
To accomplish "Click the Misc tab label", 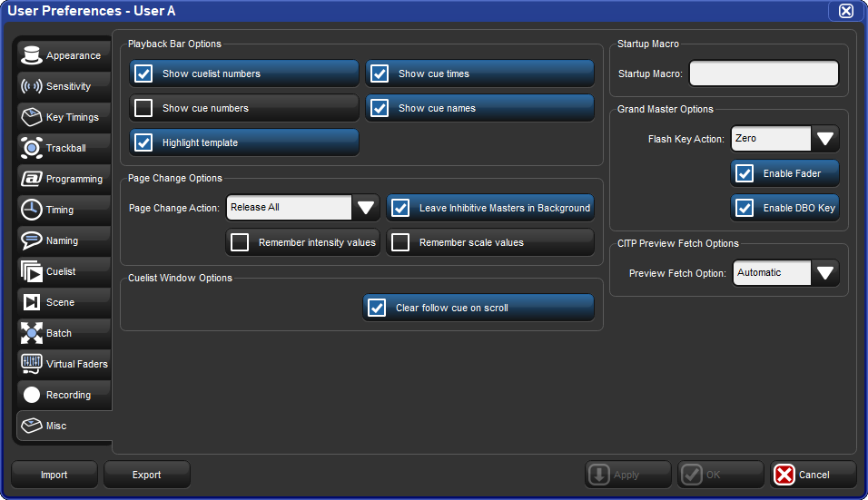I will click(56, 426).
